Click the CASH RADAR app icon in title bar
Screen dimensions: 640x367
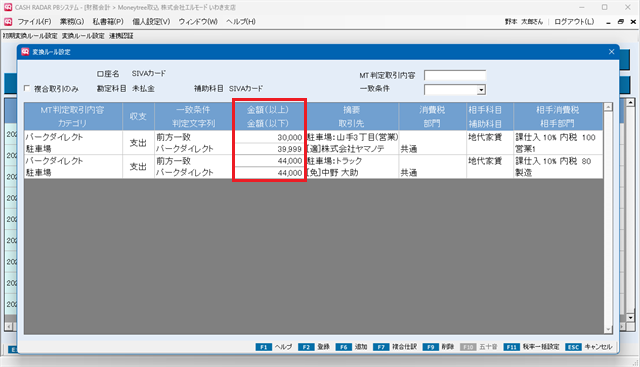pos(8,7)
